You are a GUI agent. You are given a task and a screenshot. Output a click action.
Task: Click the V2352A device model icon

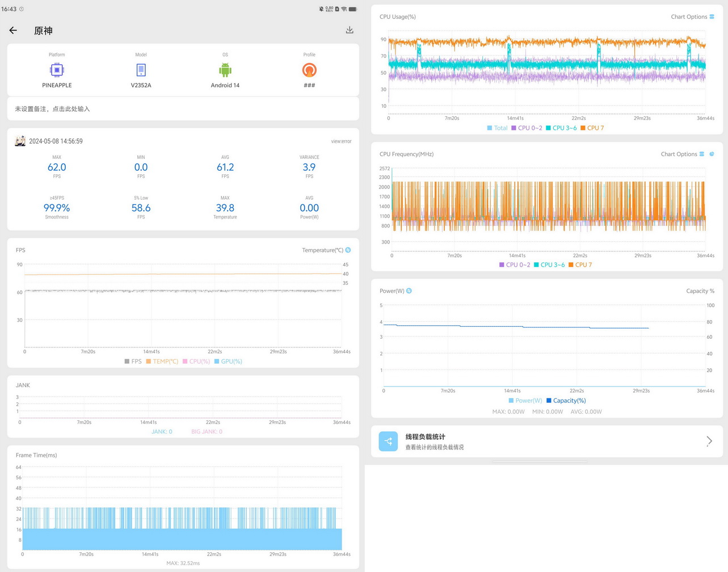pyautogui.click(x=141, y=70)
